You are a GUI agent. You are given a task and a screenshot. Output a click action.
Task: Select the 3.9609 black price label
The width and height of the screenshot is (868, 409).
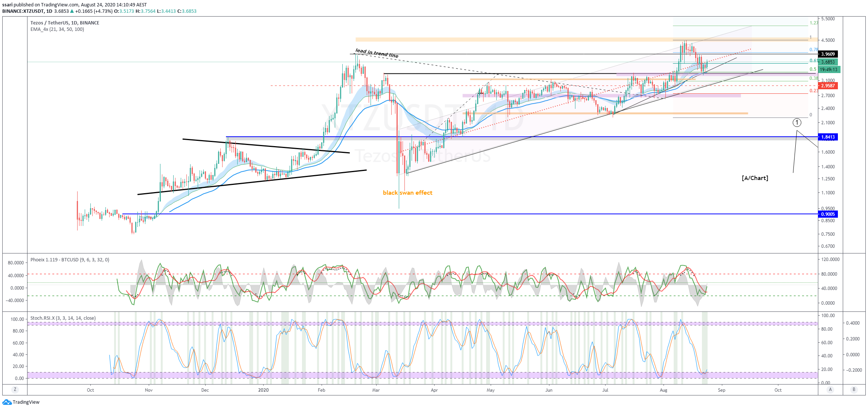[828, 54]
